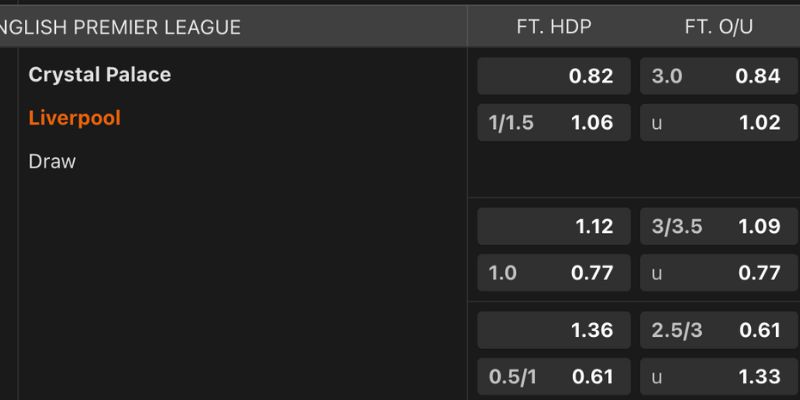Pick the 1.0 handicap at 0.77
Screen dimensions: 800x400
coord(554,272)
